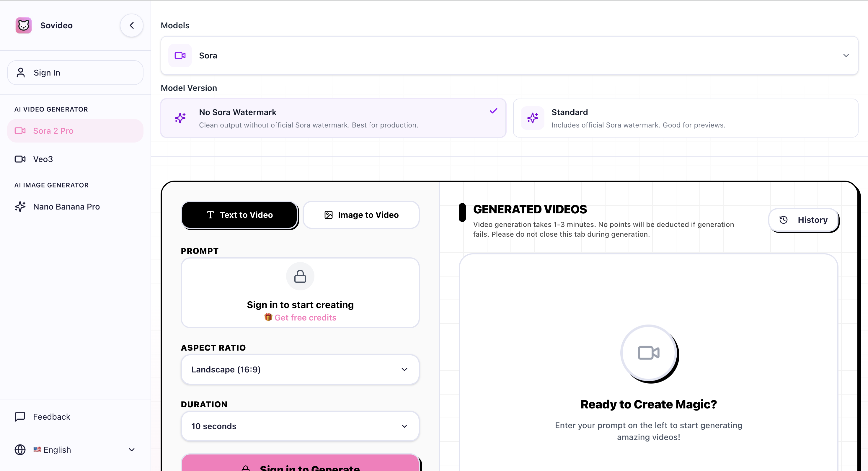
Task: Collapse the sidebar with the back arrow
Action: (131, 25)
